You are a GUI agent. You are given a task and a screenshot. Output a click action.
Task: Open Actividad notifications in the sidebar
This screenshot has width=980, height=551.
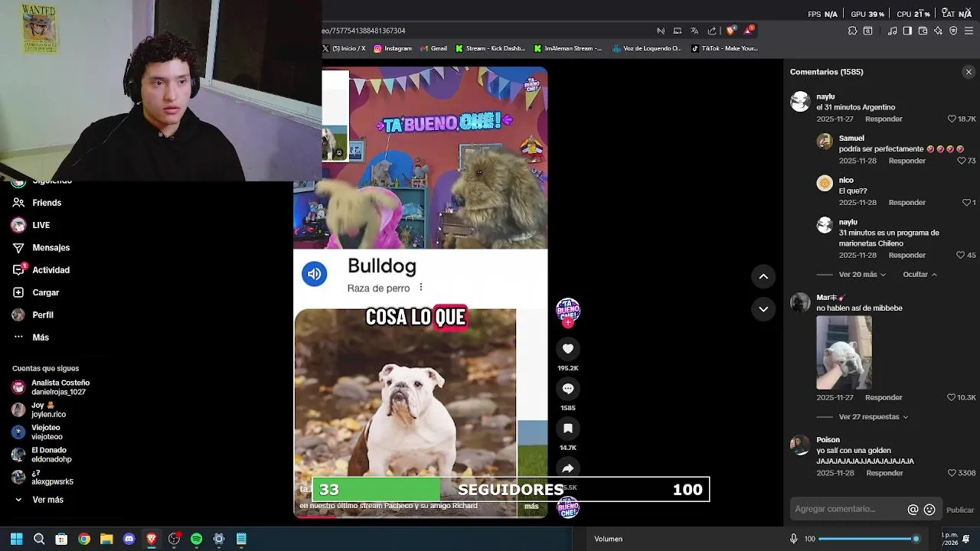click(x=51, y=270)
